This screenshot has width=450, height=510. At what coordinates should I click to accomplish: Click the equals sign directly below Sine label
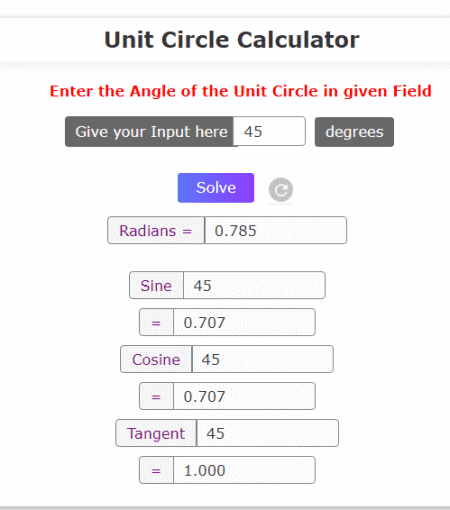coord(156,322)
